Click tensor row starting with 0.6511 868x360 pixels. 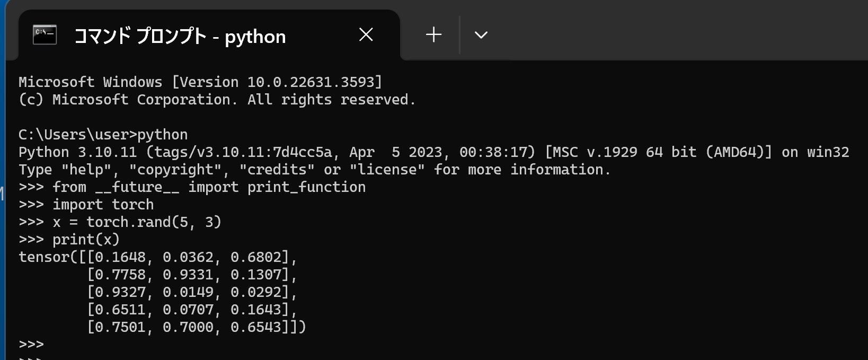point(192,310)
